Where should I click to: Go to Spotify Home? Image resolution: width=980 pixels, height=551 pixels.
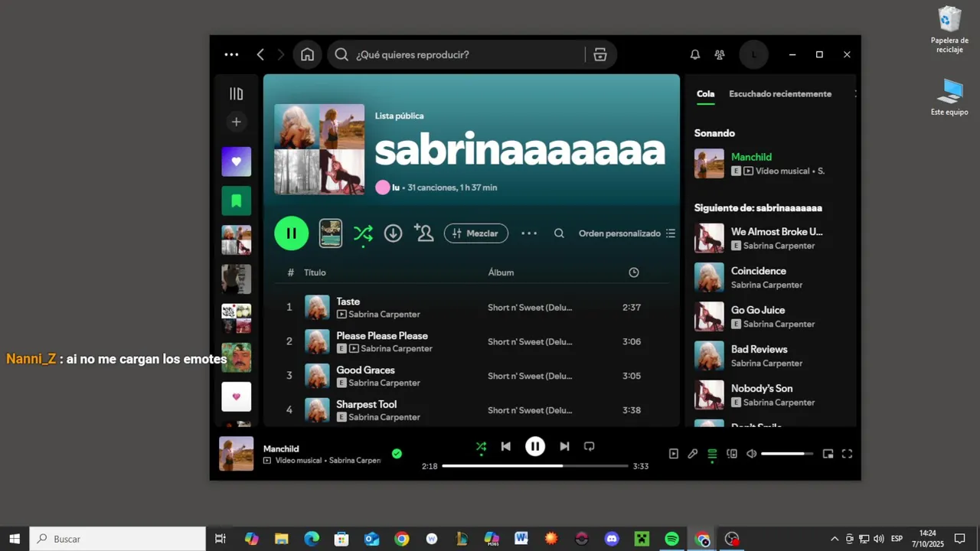[x=307, y=54]
